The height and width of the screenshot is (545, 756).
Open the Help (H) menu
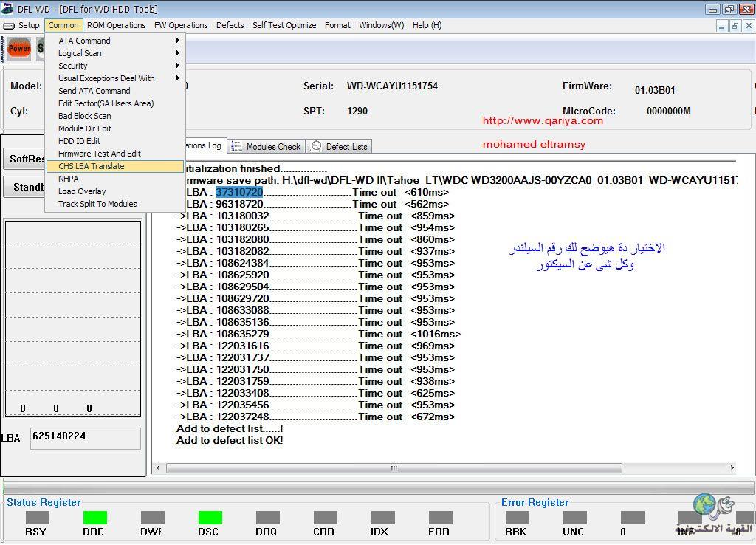[427, 25]
